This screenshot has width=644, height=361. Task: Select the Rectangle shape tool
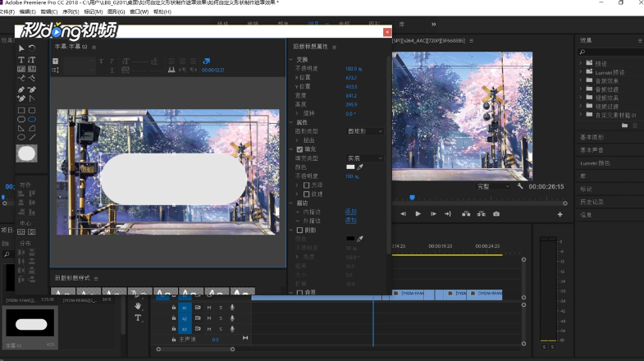[x=21, y=110]
